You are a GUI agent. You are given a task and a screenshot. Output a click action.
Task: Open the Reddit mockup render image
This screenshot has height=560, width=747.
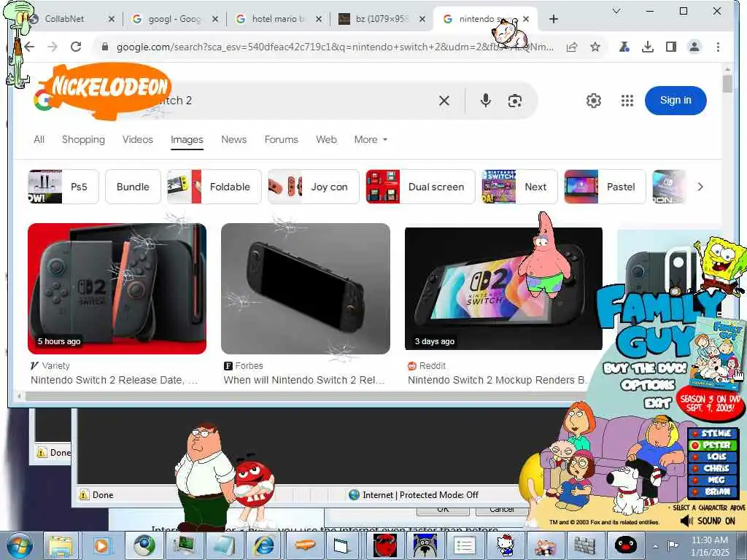(x=503, y=289)
